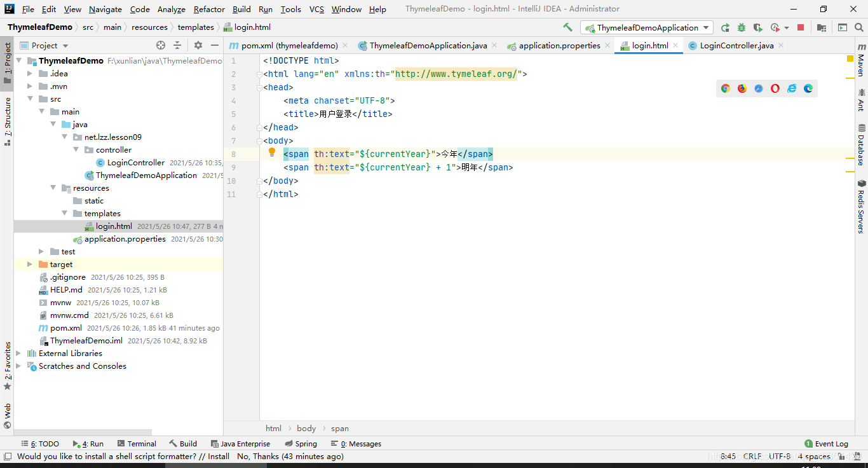Open page in Opera browser icon
Image resolution: width=868 pixels, height=468 pixels.
[775, 88]
